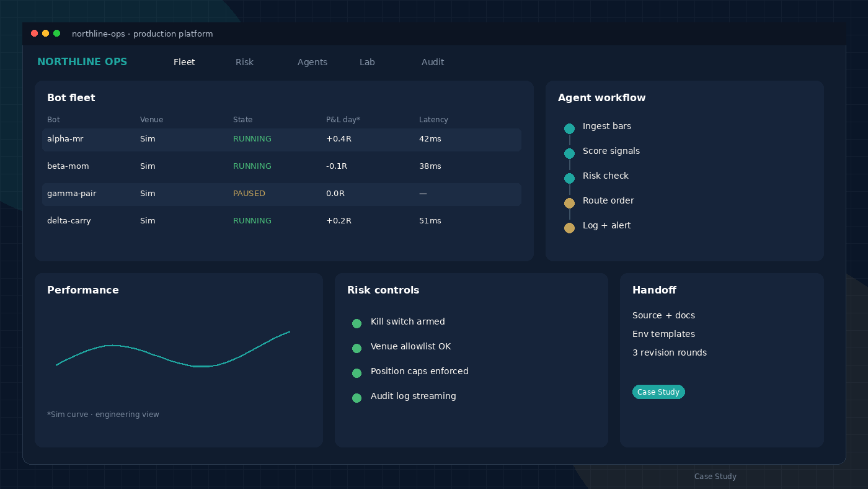
Task: Click the 42ms latency value
Action: 430,139
